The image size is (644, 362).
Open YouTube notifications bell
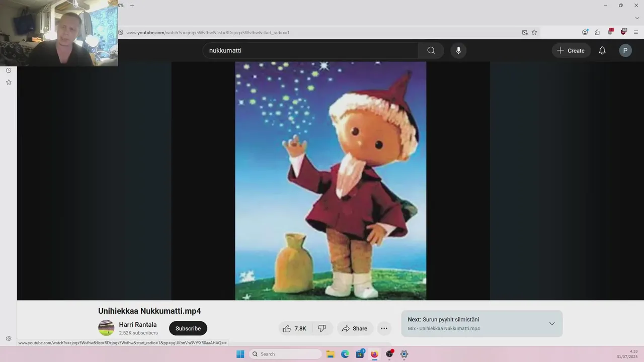[602, 50]
